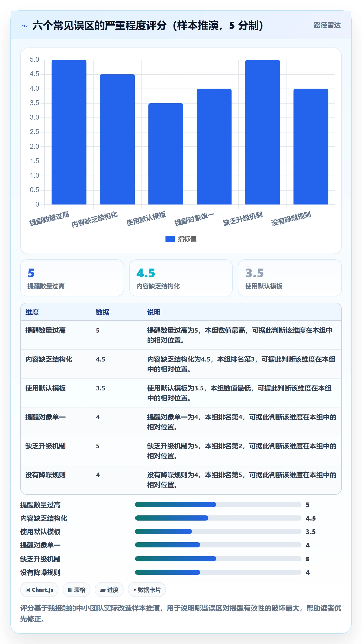This screenshot has width=362, height=644.
Task: Click the 提醒对象单一 progress bar
Action: [218, 545]
